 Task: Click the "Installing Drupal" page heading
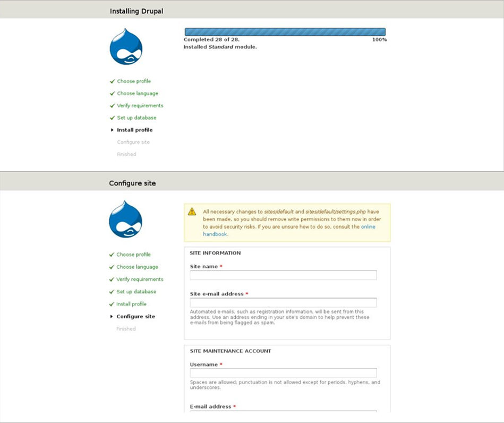tap(136, 11)
